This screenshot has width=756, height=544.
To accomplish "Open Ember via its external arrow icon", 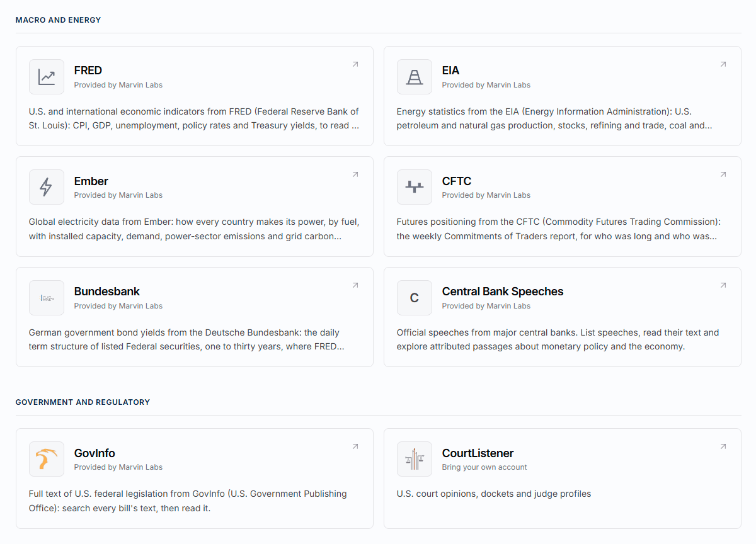I will pyautogui.click(x=355, y=174).
